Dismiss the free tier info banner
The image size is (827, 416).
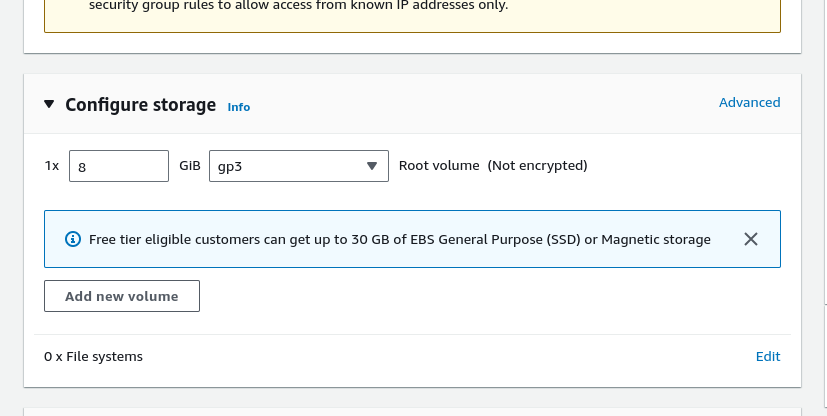[751, 239]
